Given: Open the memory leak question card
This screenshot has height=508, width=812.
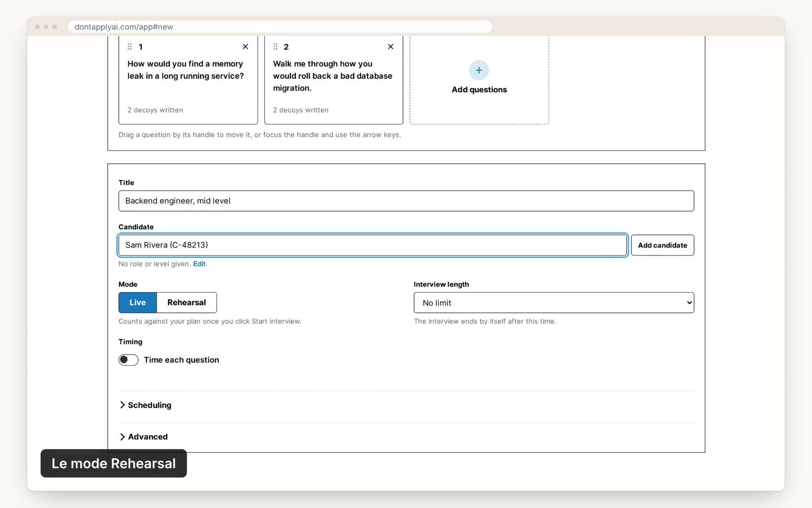Looking at the screenshot, I should coord(188,80).
